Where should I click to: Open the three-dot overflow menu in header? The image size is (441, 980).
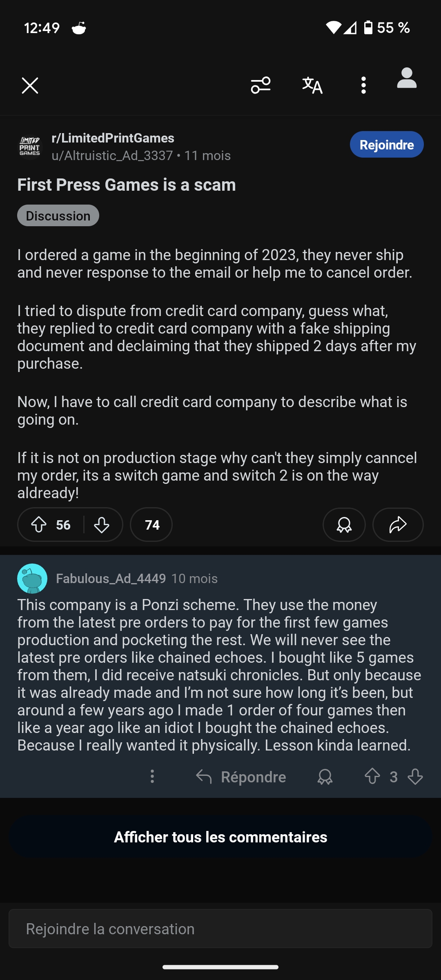[x=363, y=85]
